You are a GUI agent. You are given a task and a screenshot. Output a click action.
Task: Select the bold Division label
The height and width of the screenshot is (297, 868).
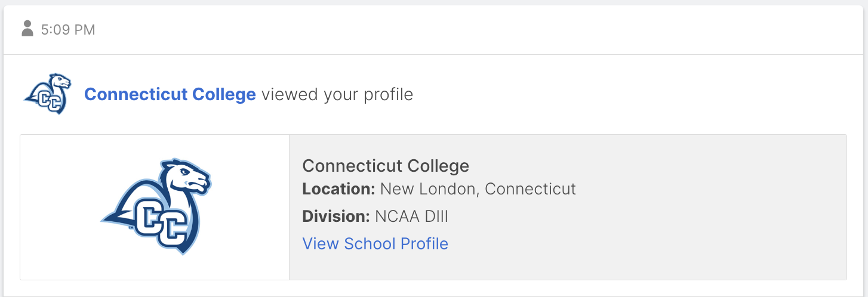pos(336,216)
